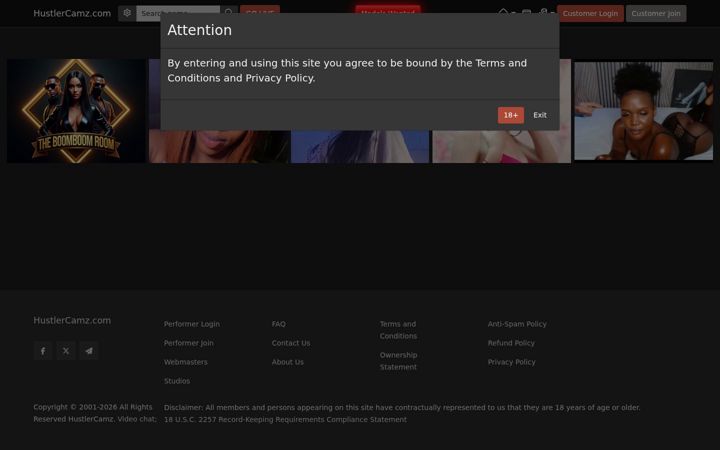Open the Anti-Spam Policy footer link

click(517, 324)
